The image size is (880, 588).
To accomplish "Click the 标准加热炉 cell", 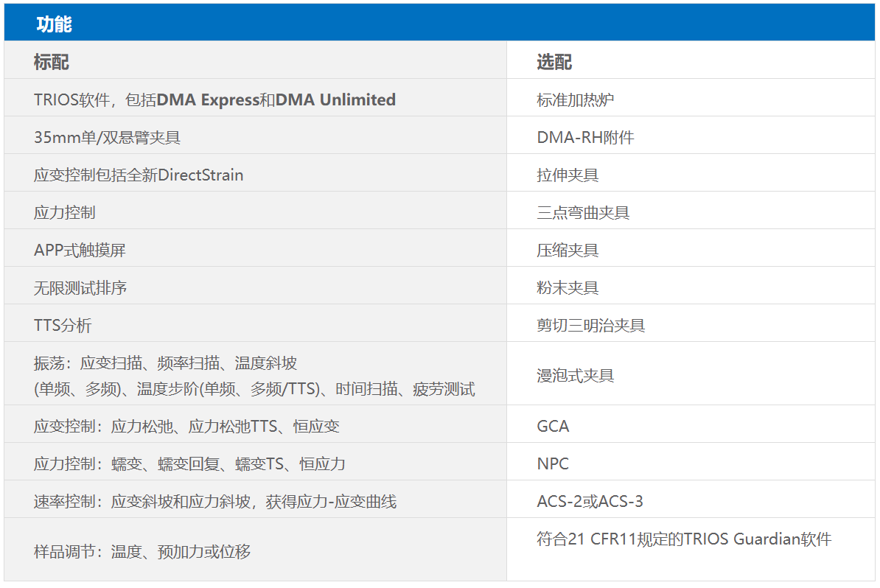I will pos(575,99).
